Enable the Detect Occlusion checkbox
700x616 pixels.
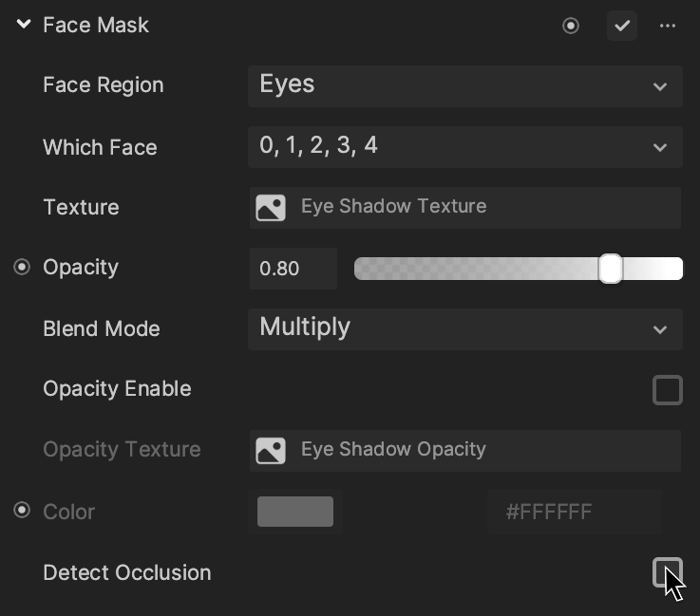[x=668, y=571]
